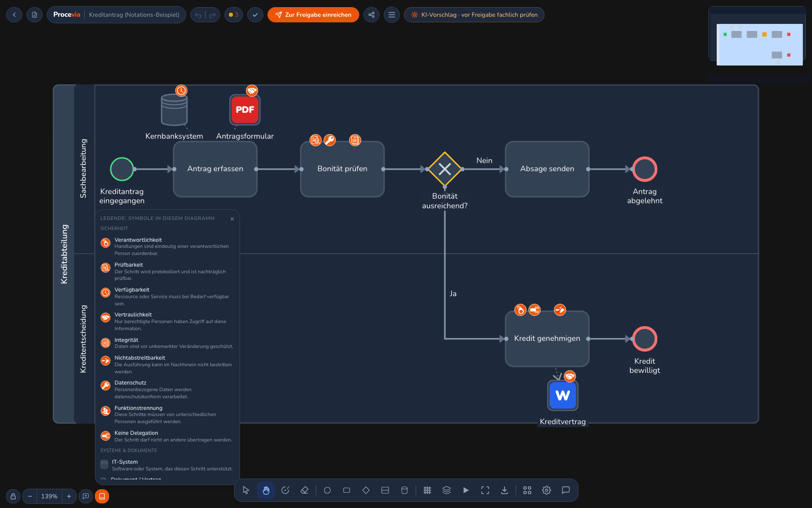Click the Kreditvertrag Word document icon
Image resolution: width=812 pixels, height=508 pixels.
tap(562, 395)
